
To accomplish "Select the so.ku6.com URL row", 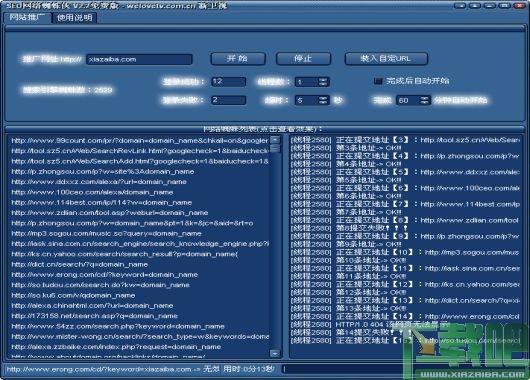I will pos(73,295).
